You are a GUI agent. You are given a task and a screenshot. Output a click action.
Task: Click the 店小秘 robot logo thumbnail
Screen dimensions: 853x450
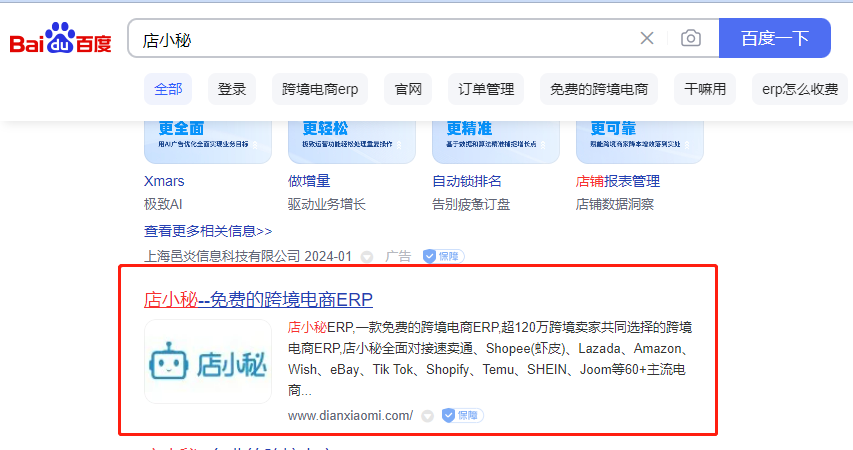(208, 362)
